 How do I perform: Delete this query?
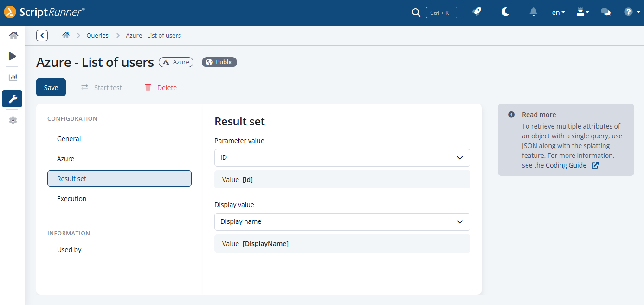(x=161, y=87)
